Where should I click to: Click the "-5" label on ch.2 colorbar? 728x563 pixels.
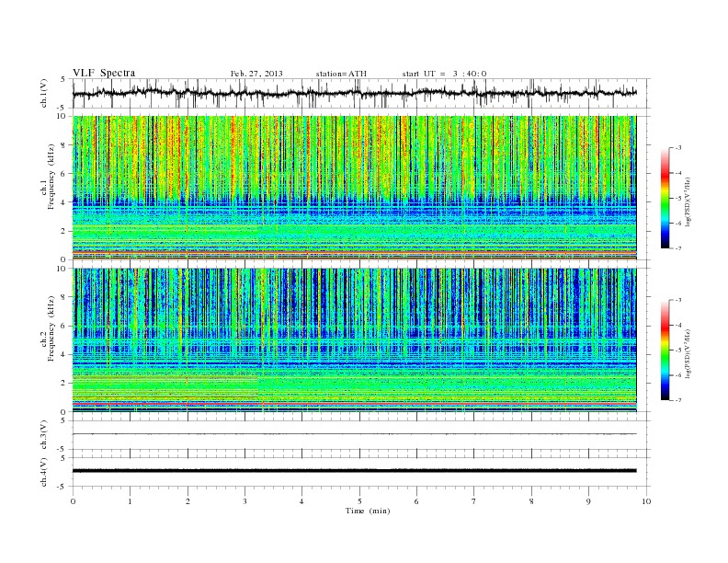[x=678, y=350]
